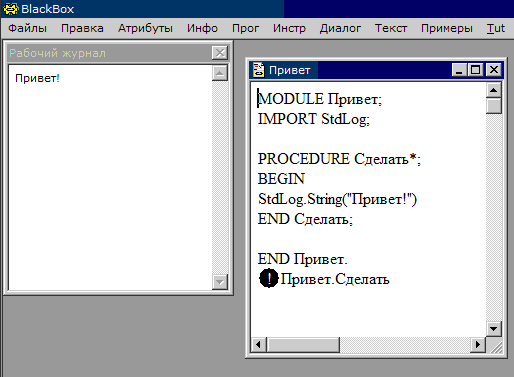Click the up arrow of log window scrollbar
The image size is (514, 377).
click(220, 73)
